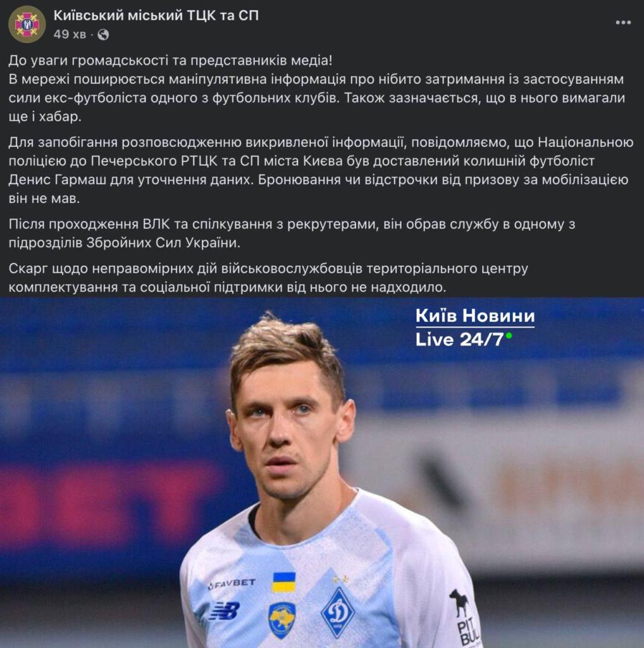Viewport: 644px width, 648px height.
Task: Click the FAVBET sponsor logo on jersey
Action: tap(232, 583)
